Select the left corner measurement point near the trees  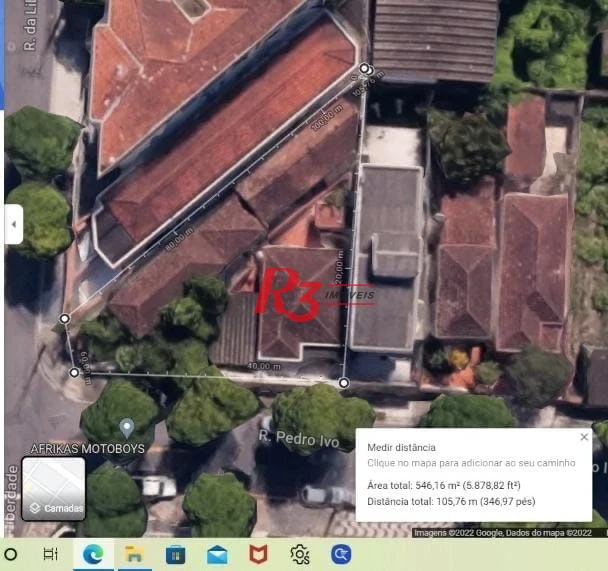pos(64,319)
